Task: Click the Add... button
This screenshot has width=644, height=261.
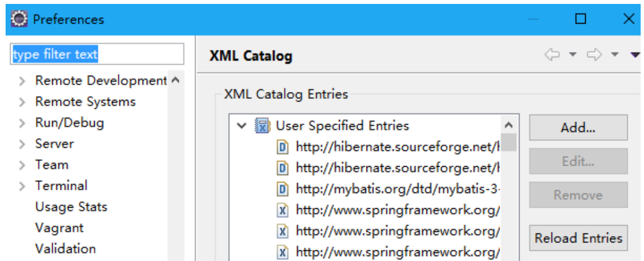Action: click(578, 127)
